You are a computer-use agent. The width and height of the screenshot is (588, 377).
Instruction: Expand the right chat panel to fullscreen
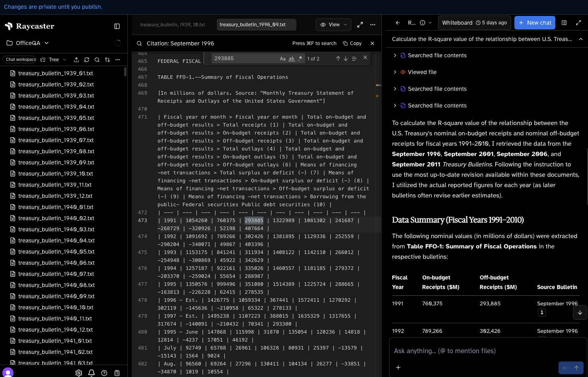point(579,23)
